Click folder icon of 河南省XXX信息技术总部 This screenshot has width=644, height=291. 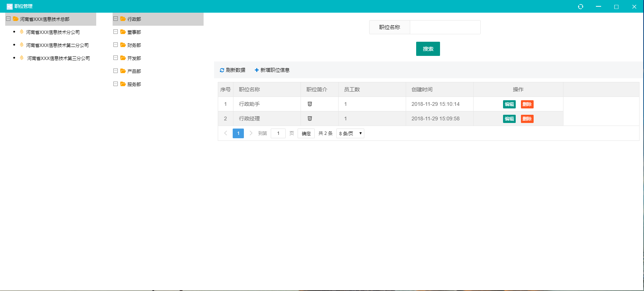(x=16, y=19)
